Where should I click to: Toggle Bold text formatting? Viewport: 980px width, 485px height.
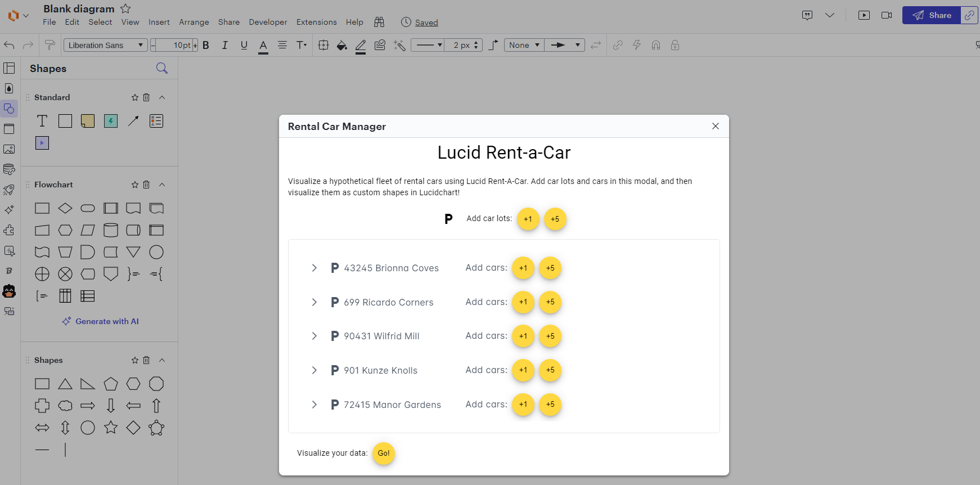(x=206, y=45)
